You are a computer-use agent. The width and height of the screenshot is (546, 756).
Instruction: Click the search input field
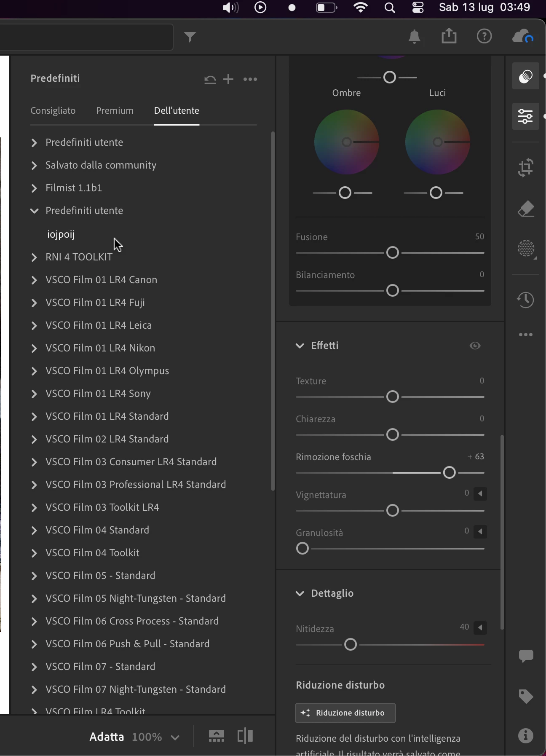86,38
